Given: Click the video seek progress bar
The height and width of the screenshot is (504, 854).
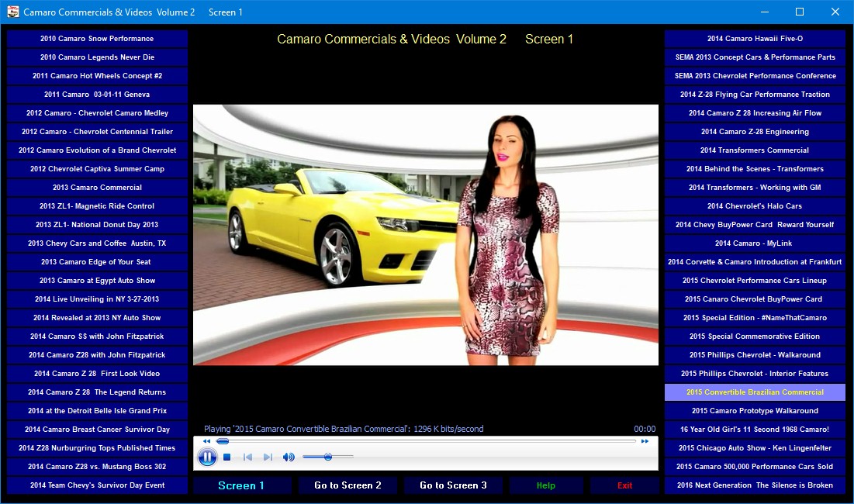Looking at the screenshot, I should [426, 441].
